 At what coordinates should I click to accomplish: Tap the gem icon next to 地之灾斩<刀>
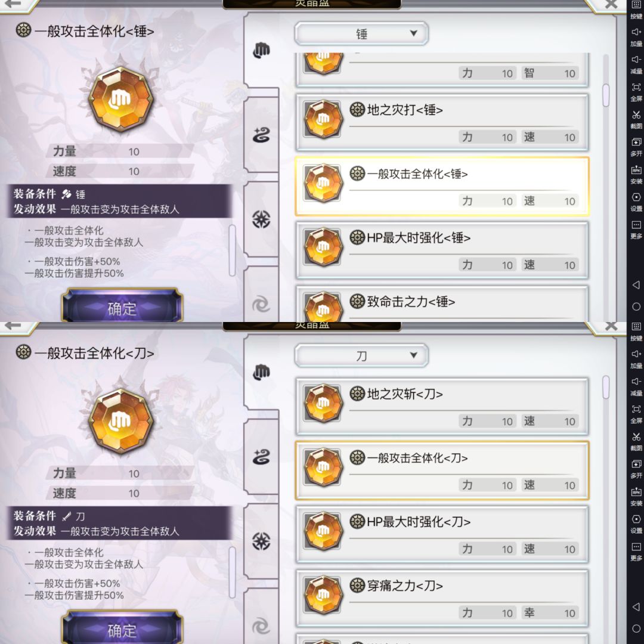(324, 403)
